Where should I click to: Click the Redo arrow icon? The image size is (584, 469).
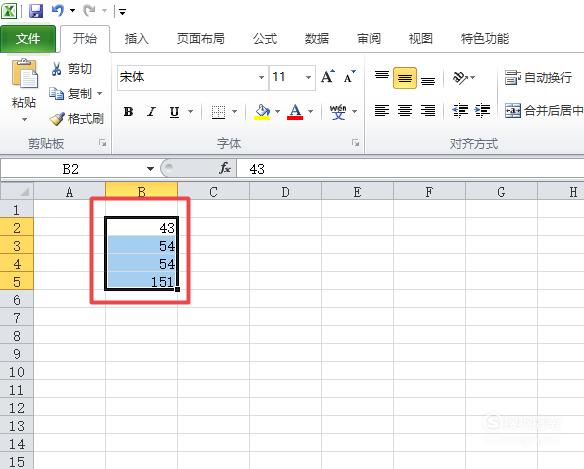(89, 10)
